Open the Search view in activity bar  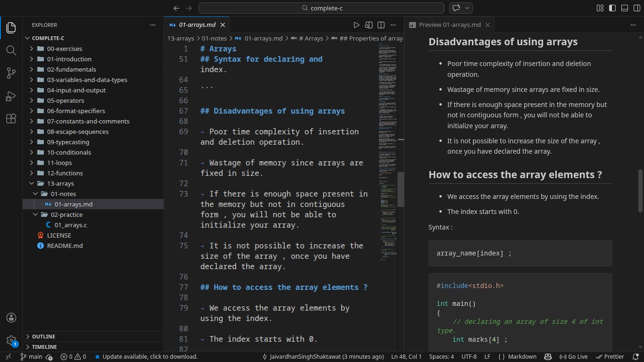coord(11,50)
